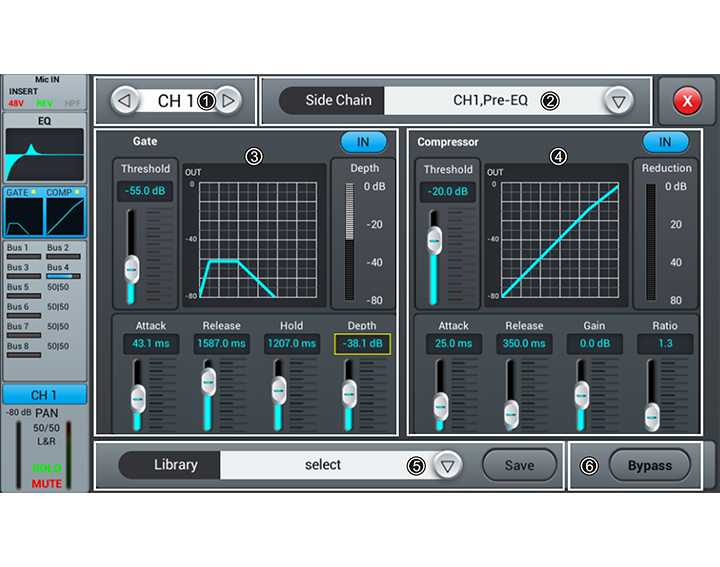Image resolution: width=720 pixels, height=567 pixels.
Task: Click the Save preset button
Action: click(x=519, y=465)
